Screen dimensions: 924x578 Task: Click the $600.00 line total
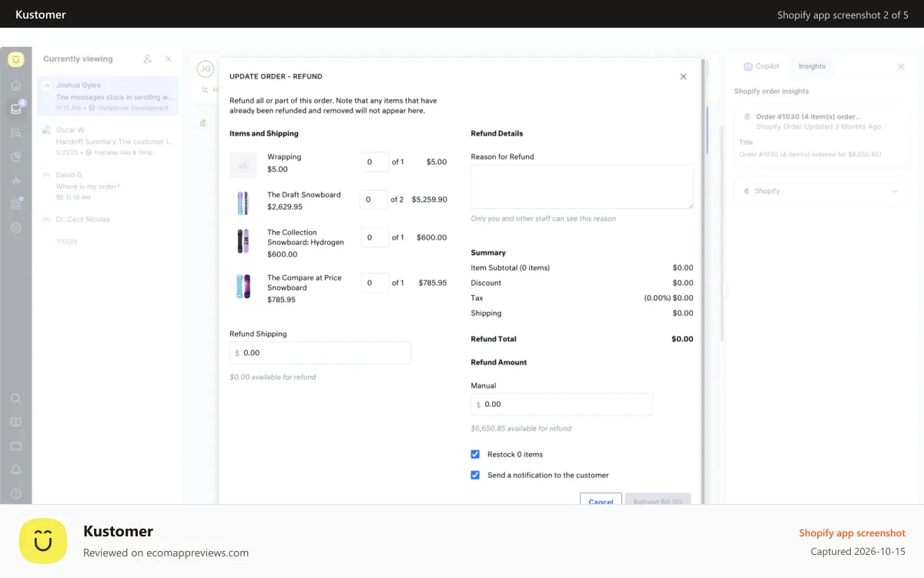point(431,237)
